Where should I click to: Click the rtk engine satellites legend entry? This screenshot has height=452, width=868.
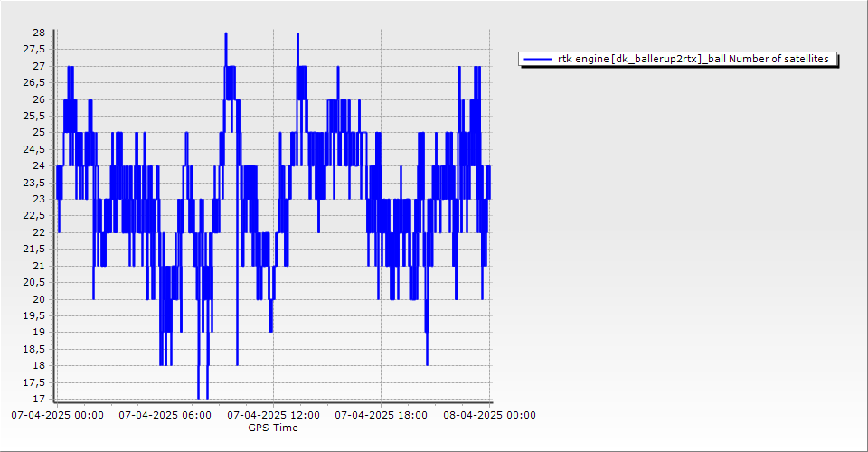(x=678, y=59)
